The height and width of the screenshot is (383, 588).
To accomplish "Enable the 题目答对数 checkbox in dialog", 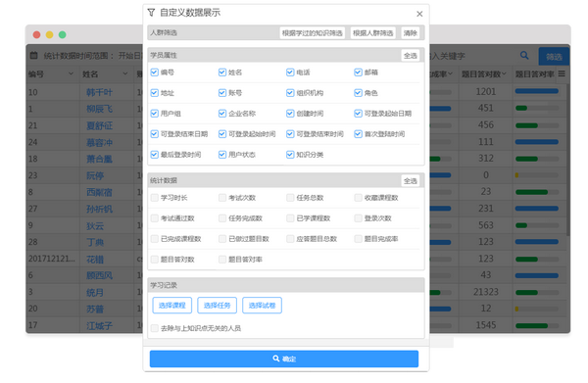I will point(155,260).
